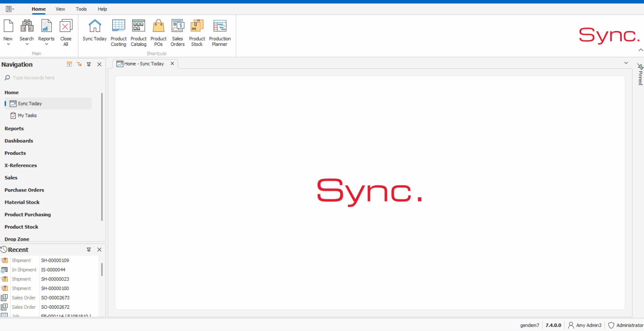Unpin the Navigation panel

coord(89,64)
